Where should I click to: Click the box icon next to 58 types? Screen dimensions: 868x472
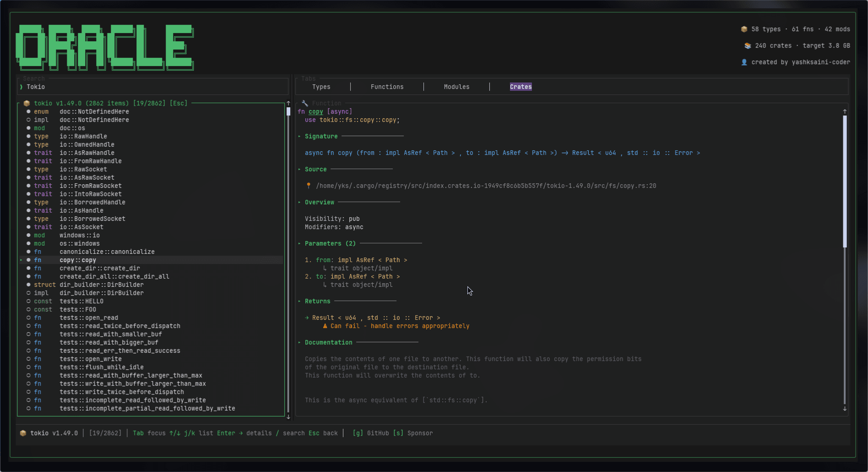point(744,29)
